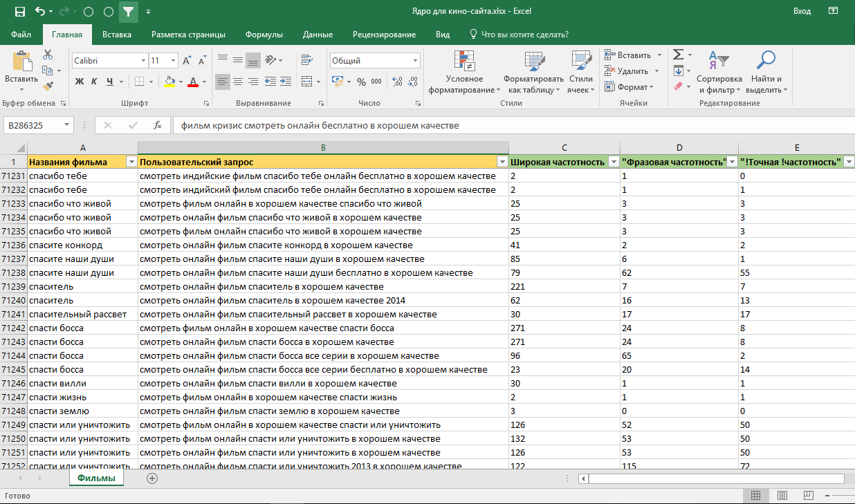Click the Cut scissors icon
855x504 pixels.
[48, 55]
